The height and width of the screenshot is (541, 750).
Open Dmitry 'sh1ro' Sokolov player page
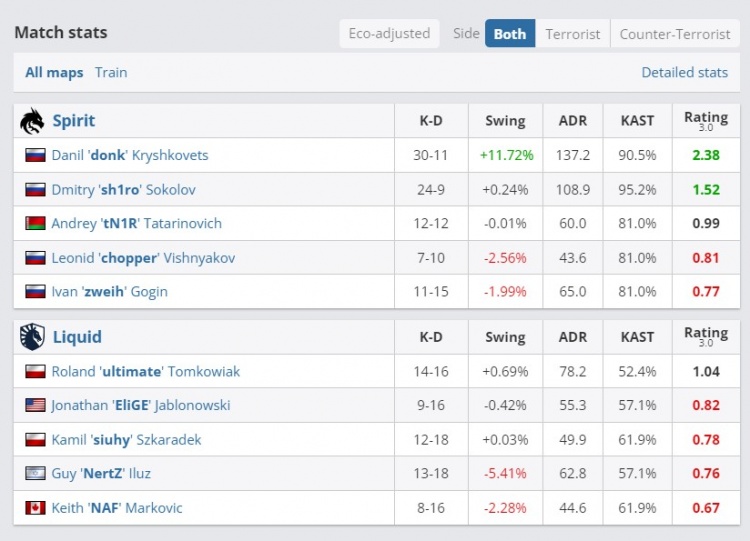123,190
